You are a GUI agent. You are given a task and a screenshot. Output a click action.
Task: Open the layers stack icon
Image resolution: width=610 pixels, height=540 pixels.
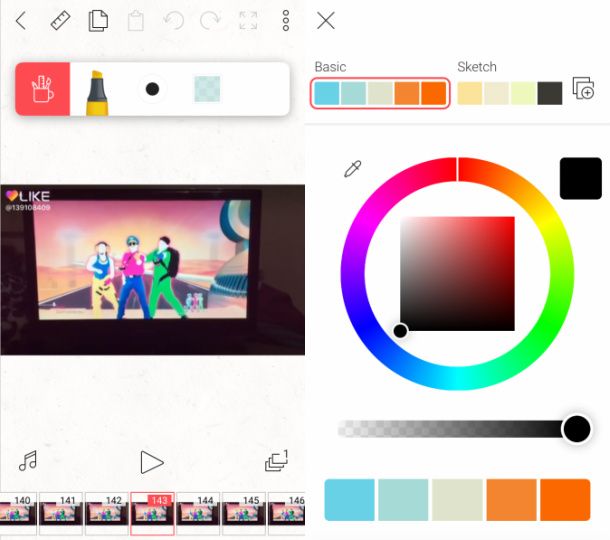click(x=276, y=461)
